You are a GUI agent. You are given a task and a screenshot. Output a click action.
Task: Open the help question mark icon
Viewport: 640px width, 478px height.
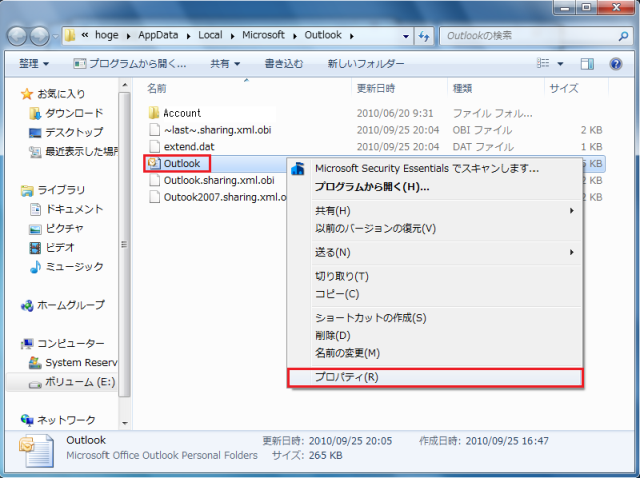pyautogui.click(x=616, y=64)
